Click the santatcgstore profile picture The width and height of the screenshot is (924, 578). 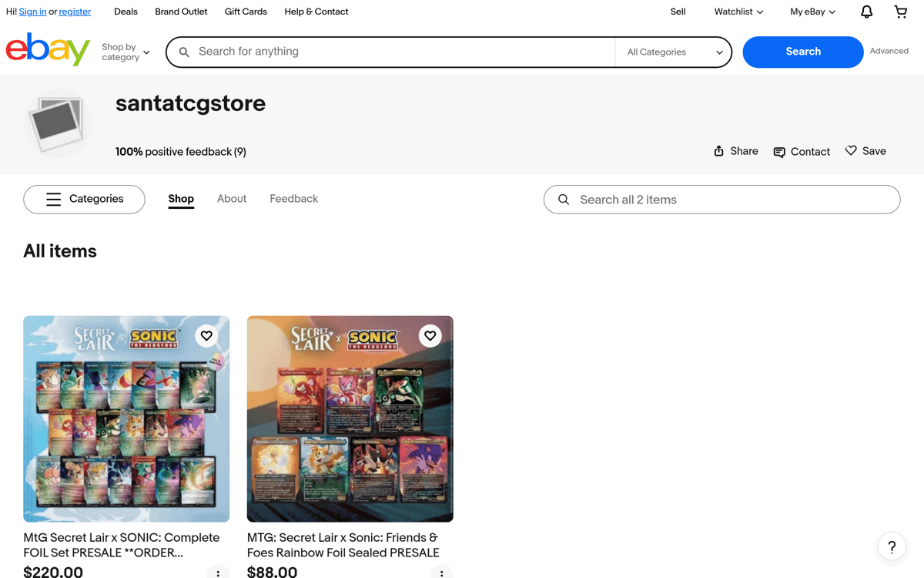[x=58, y=123]
